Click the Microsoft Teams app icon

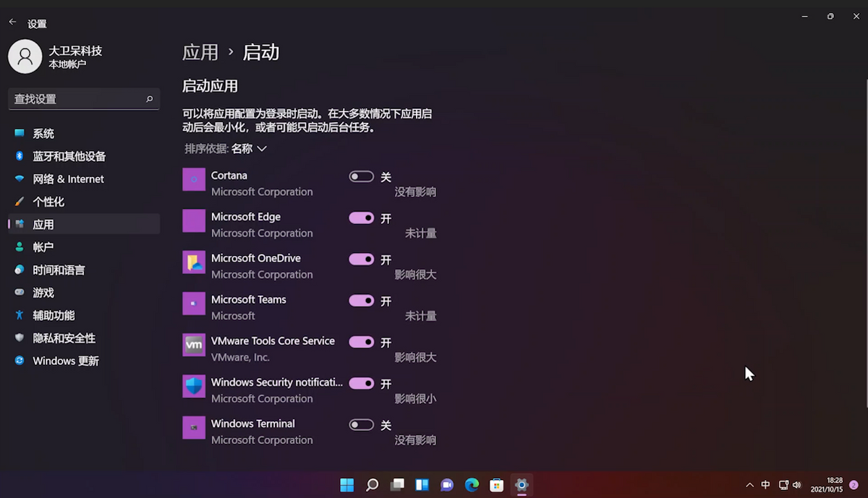194,304
